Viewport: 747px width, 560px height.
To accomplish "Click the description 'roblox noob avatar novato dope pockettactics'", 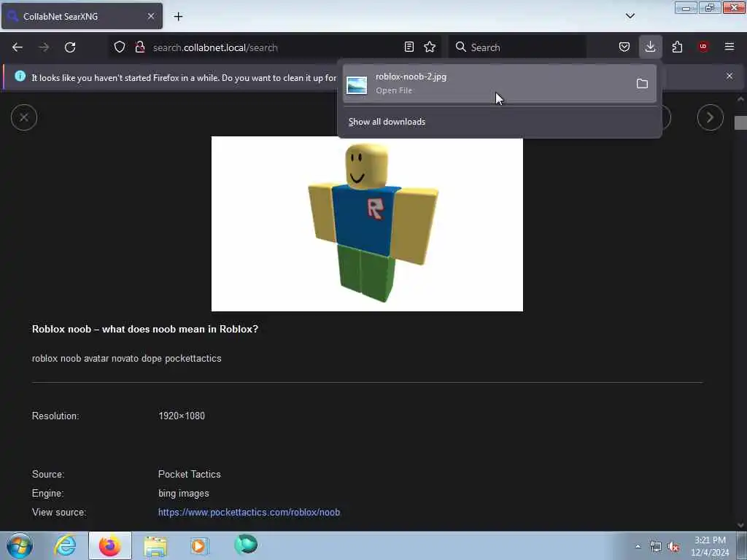I will point(127,358).
